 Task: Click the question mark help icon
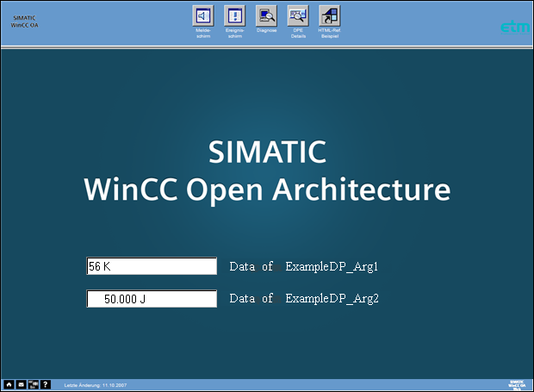pyautogui.click(x=45, y=384)
